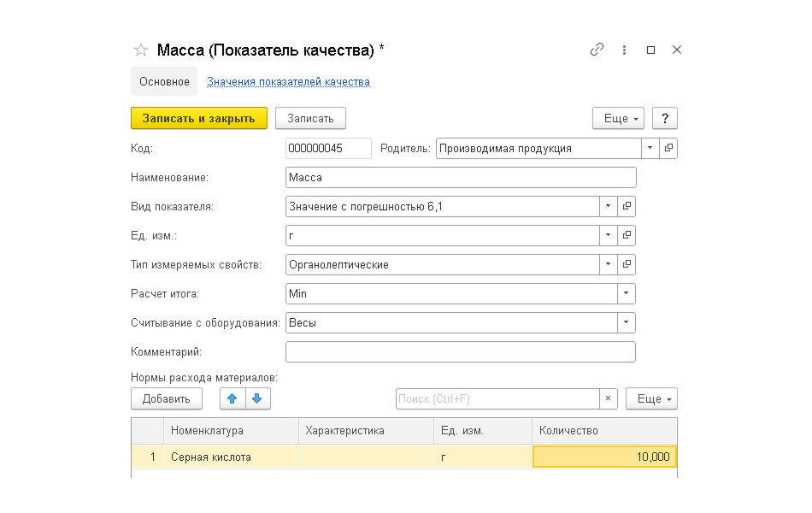Close the Масса form
The image size is (812, 513).
point(677,50)
